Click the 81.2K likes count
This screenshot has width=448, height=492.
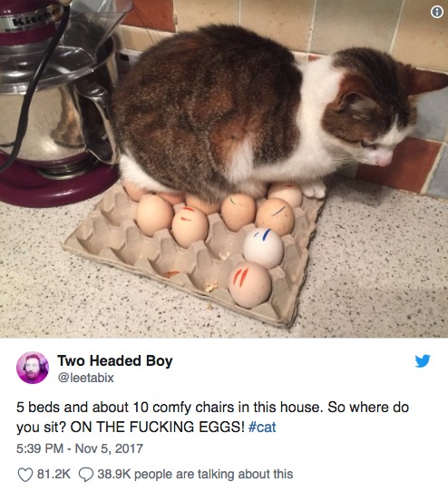[x=54, y=474]
